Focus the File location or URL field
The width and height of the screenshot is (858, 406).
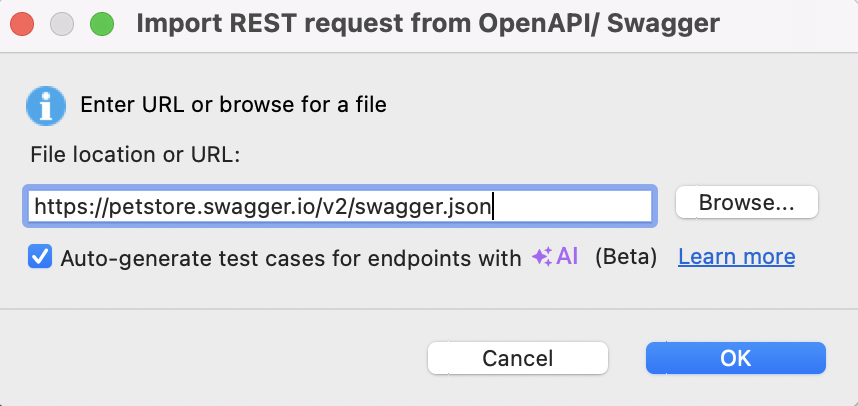340,206
